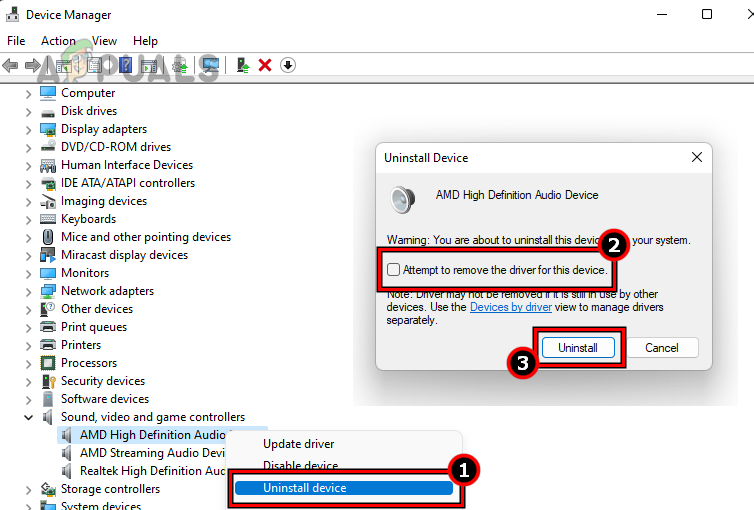Select the Security devices row
754x510 pixels.
pyautogui.click(x=103, y=381)
